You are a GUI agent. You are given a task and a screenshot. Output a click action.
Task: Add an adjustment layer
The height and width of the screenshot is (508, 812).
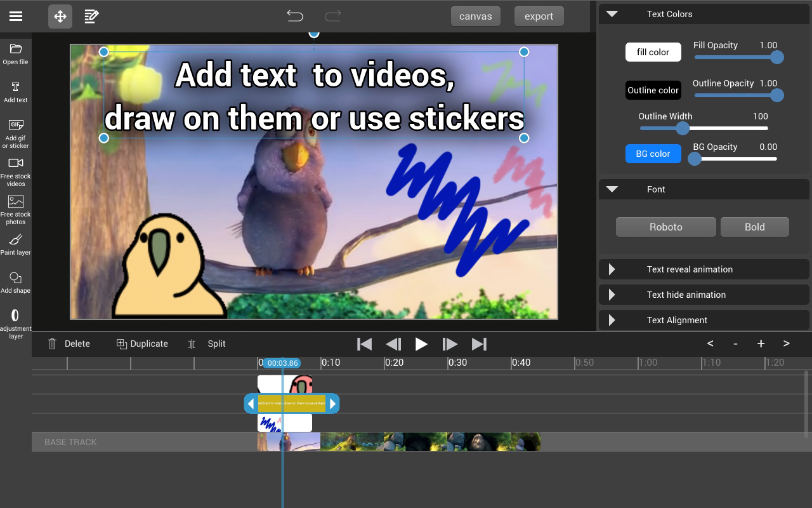click(x=16, y=324)
